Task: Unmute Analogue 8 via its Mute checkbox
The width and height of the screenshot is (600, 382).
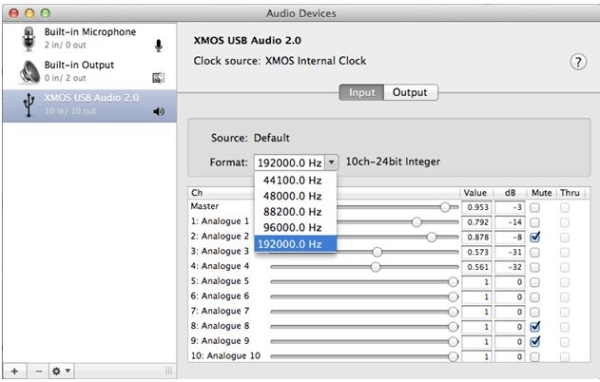Action: pyautogui.click(x=535, y=326)
